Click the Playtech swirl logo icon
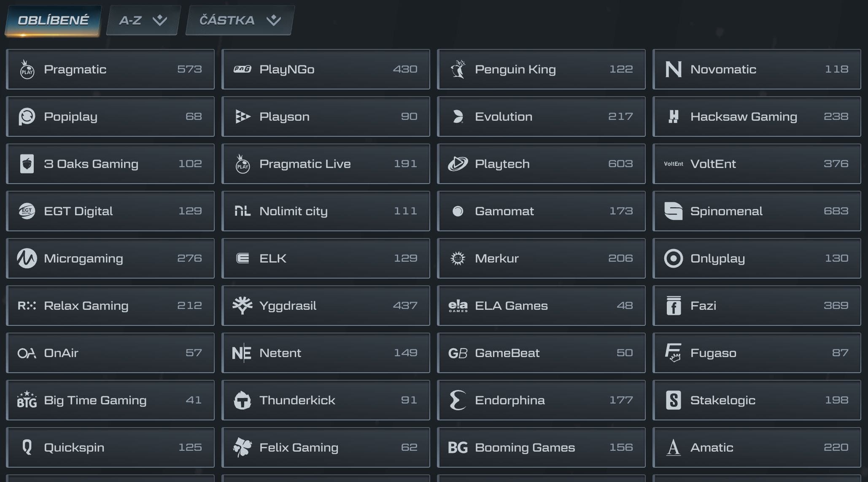Viewport: 868px width, 482px height. click(x=458, y=164)
